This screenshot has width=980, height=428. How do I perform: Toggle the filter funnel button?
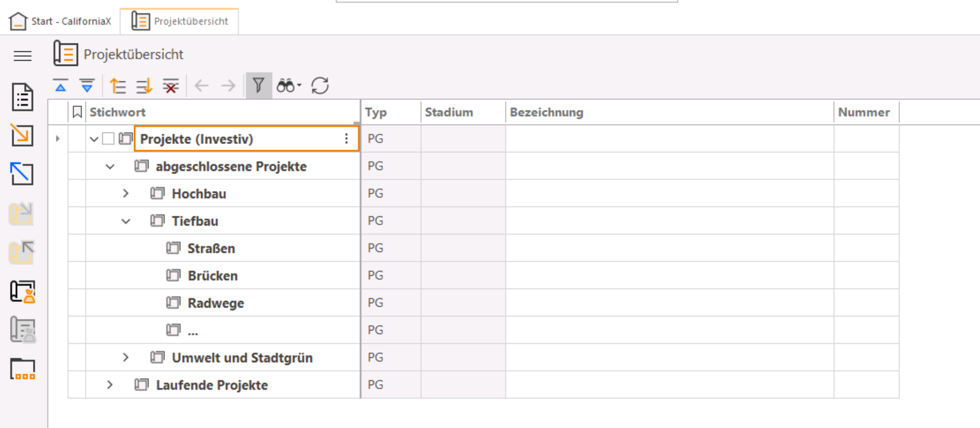click(x=258, y=86)
